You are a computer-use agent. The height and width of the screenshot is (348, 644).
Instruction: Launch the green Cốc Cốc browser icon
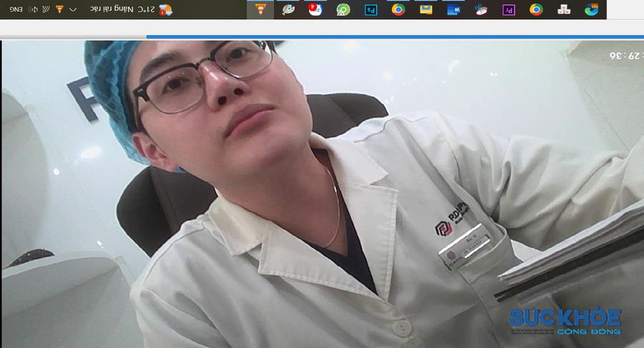pyautogui.click(x=343, y=9)
